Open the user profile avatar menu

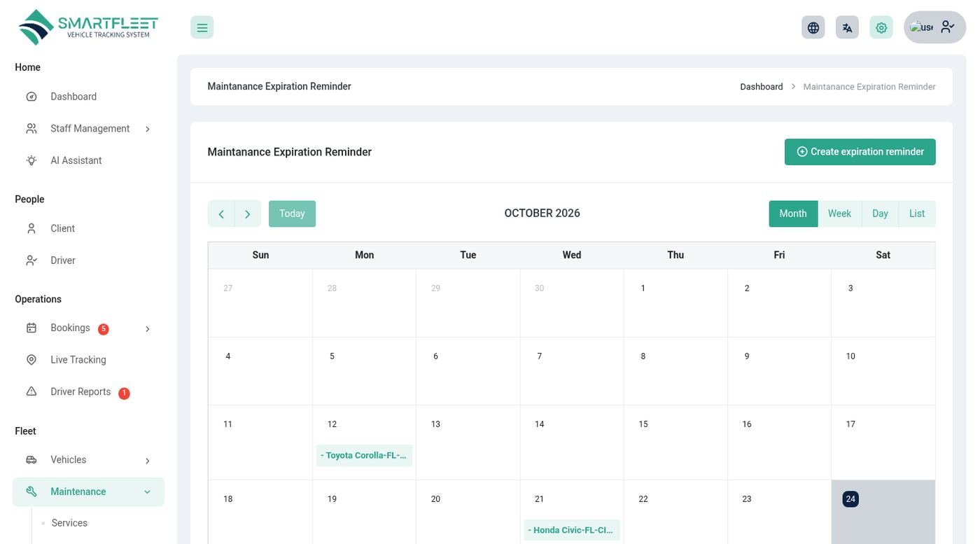point(934,27)
